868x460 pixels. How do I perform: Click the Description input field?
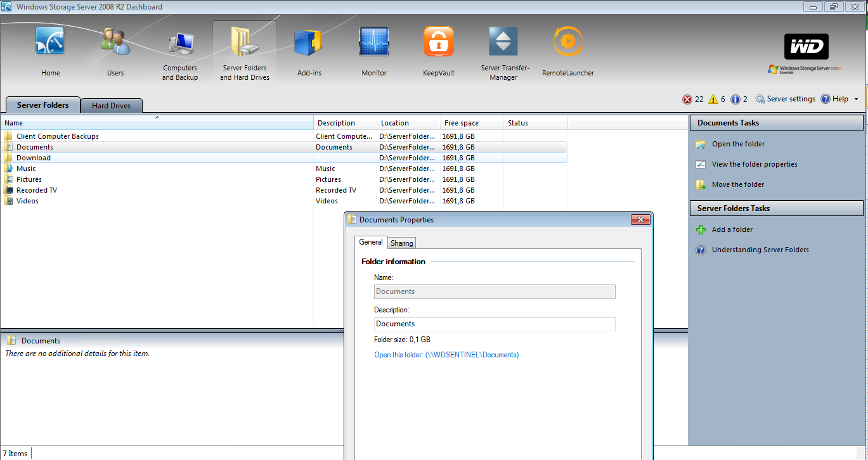(495, 324)
